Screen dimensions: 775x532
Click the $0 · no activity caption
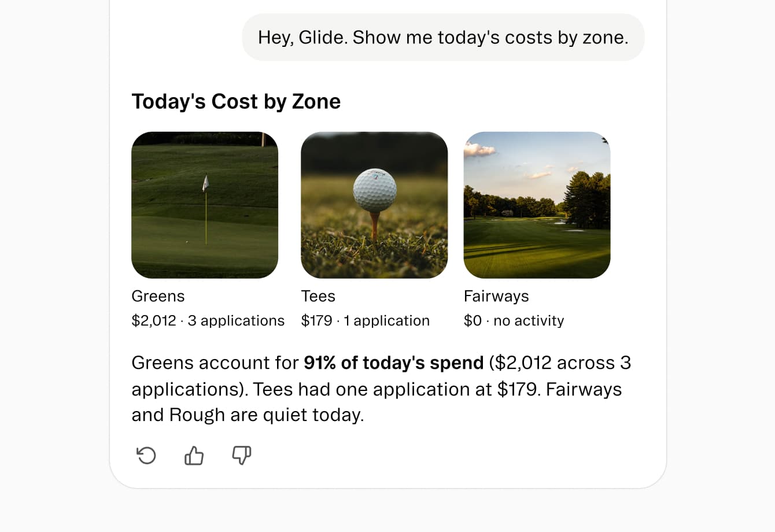click(514, 321)
